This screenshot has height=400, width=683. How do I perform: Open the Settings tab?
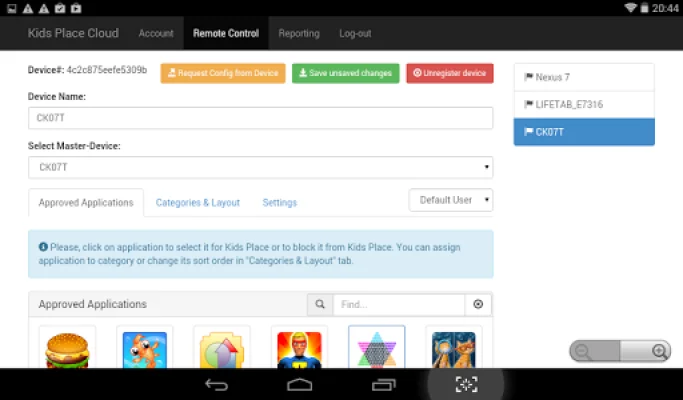[279, 202]
